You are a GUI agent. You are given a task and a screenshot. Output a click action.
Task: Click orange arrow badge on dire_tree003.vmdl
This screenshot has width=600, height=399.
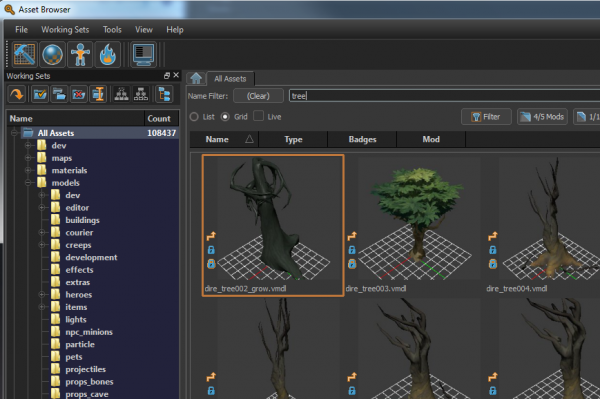tap(352, 236)
